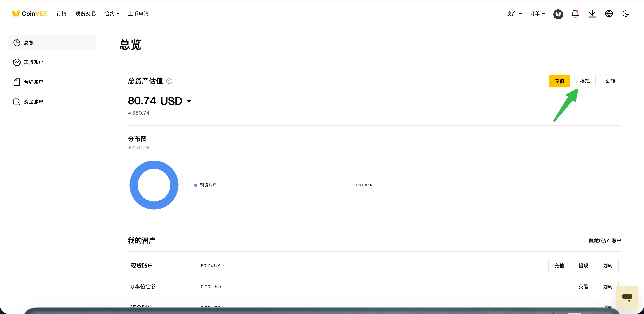This screenshot has width=644, height=314.
Task: Click the 资产分布图 subtitle
Action: click(138, 147)
